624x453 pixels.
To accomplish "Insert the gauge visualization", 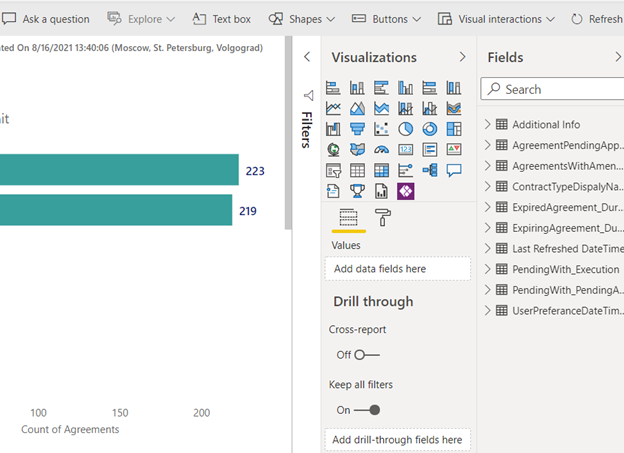I will coord(382,150).
